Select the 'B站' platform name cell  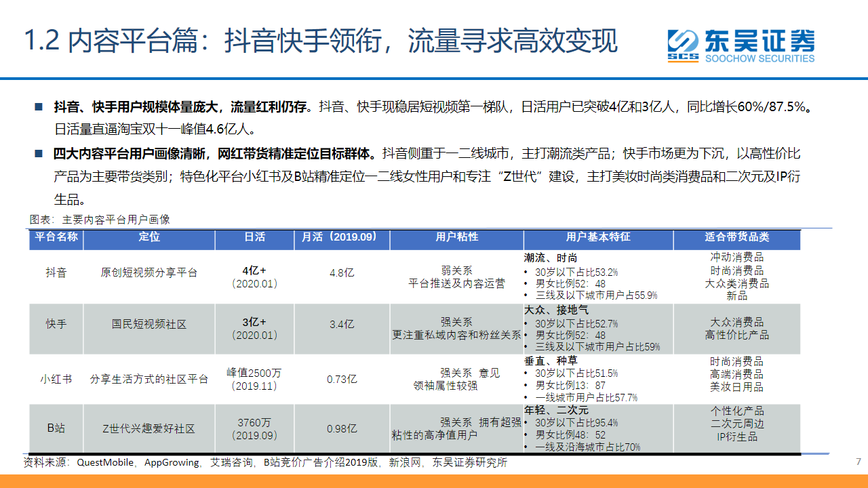(x=56, y=428)
